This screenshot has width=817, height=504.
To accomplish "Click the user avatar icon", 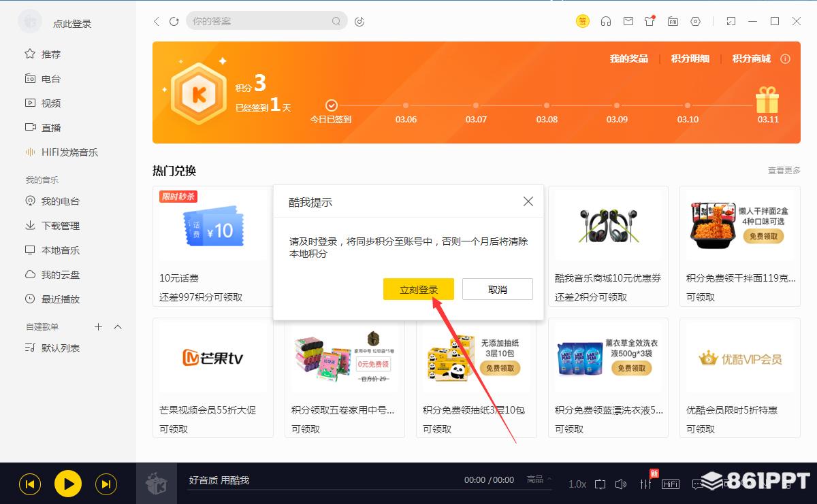I will [x=30, y=22].
